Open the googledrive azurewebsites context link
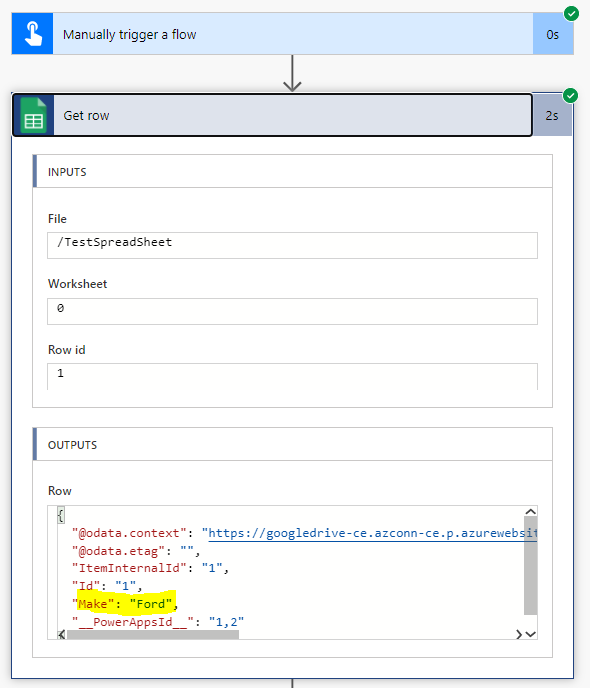 pyautogui.click(x=372, y=533)
